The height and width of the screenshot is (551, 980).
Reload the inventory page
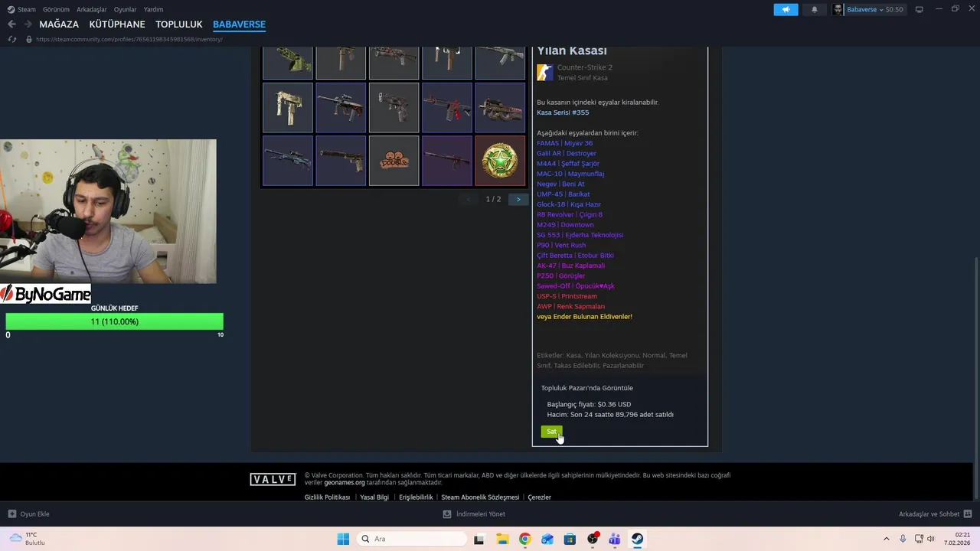(11, 39)
